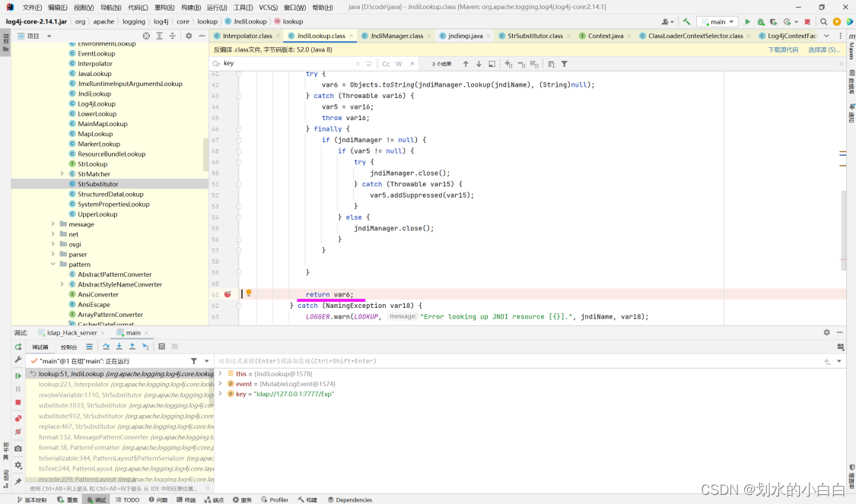Stop debug session red square
856x504 pixels.
coord(18,402)
